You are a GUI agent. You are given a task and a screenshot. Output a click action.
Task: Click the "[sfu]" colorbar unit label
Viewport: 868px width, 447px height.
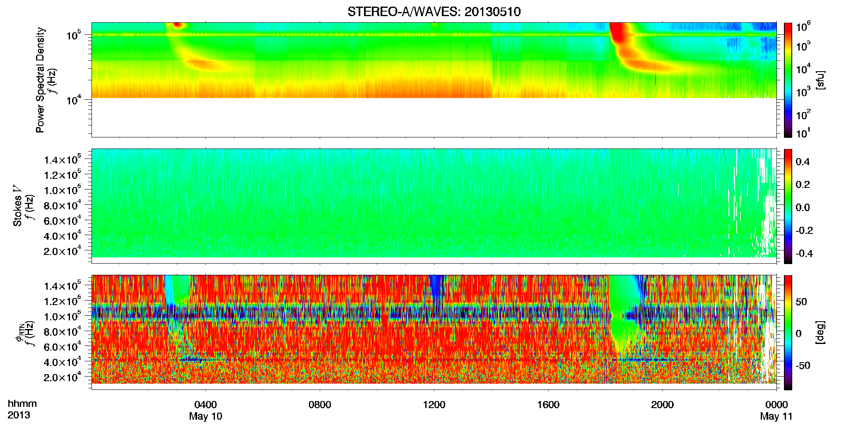(x=820, y=80)
